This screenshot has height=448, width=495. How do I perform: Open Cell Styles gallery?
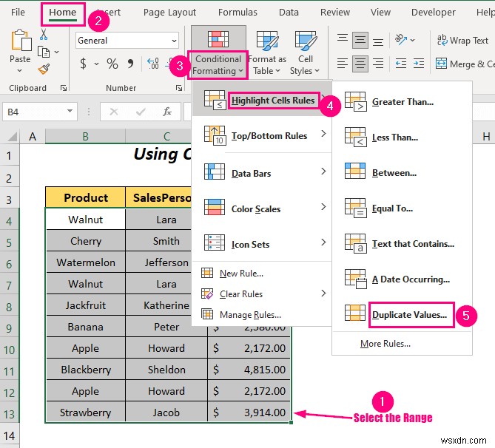point(305,53)
